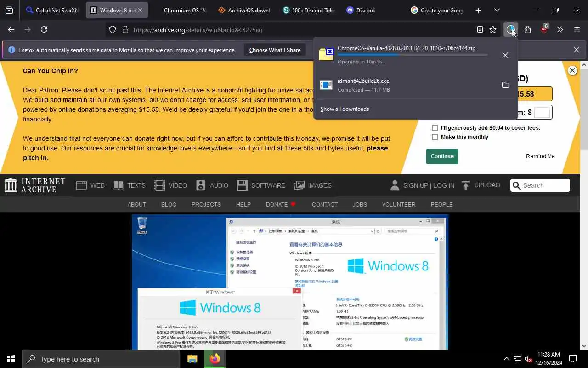The height and width of the screenshot is (368, 588).
Task: Open the VOLUNTEER link
Action: [x=399, y=204]
